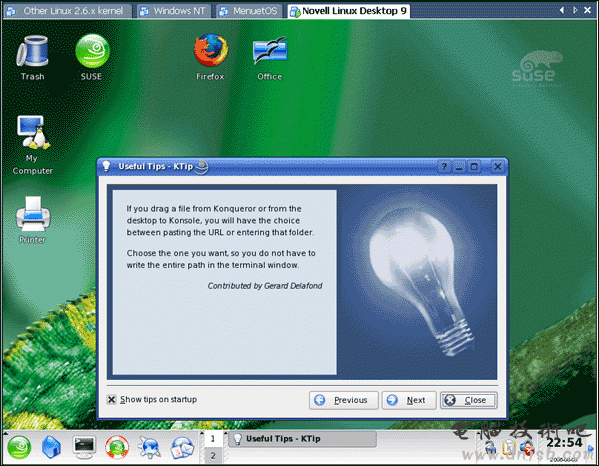Expand the system tray handle arrow
This screenshot has width=599, height=466.
478,434
